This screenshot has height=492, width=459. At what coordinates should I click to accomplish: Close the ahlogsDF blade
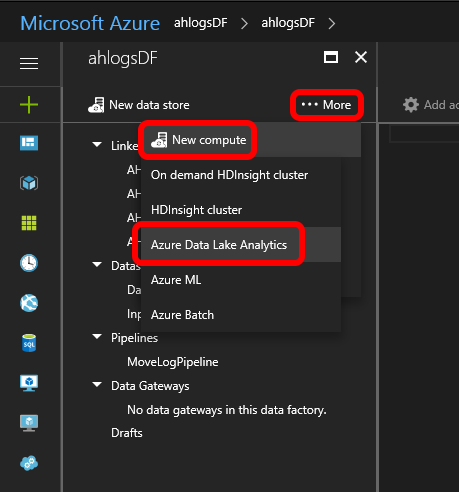coord(361,57)
